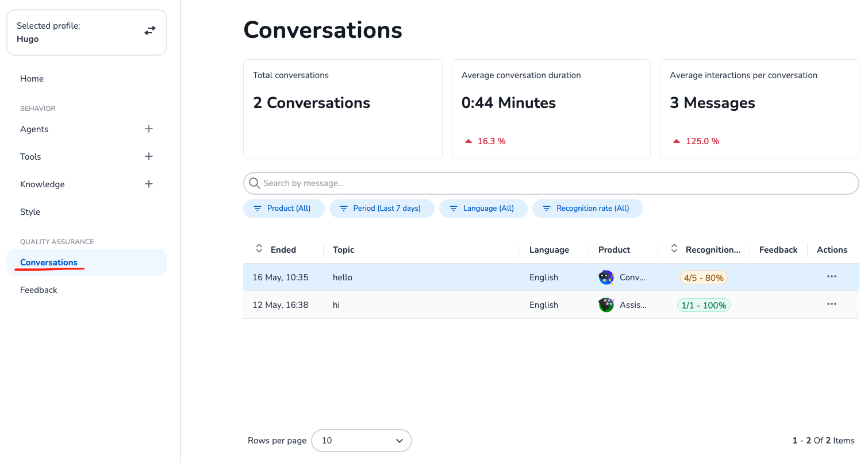This screenshot has width=868, height=463.
Task: Navigate to the Style section
Action: point(30,212)
